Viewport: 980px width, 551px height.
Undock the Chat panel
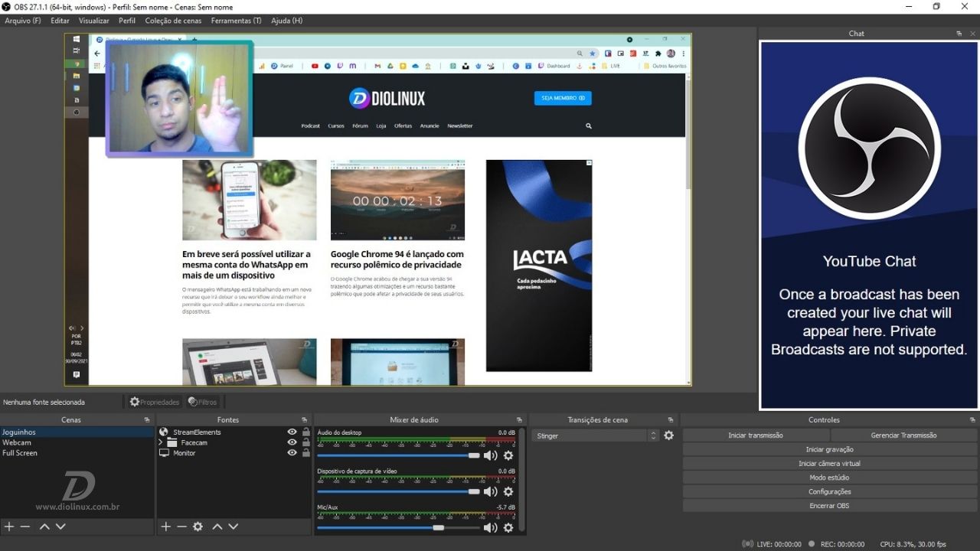pos(959,34)
